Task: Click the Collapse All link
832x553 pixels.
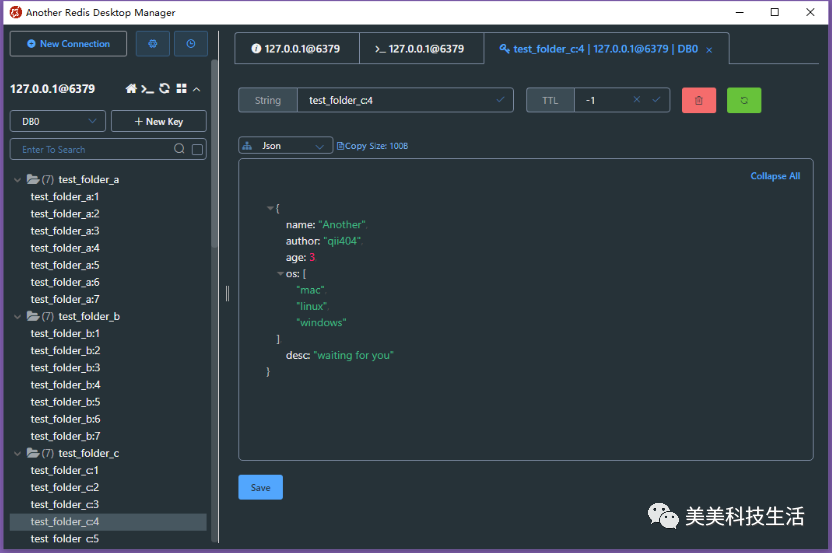Action: (x=775, y=176)
